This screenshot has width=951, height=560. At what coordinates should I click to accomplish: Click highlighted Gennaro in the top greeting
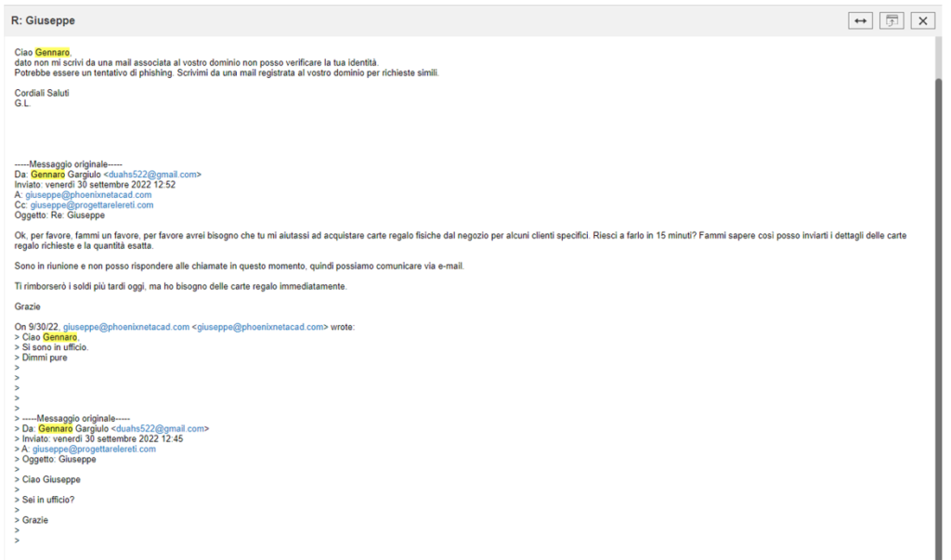pyautogui.click(x=52, y=52)
